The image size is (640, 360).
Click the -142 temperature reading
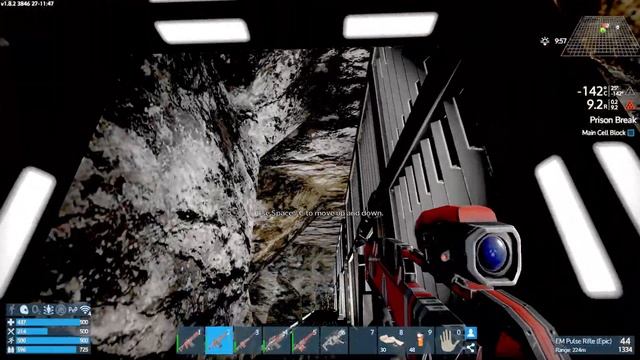click(x=592, y=91)
